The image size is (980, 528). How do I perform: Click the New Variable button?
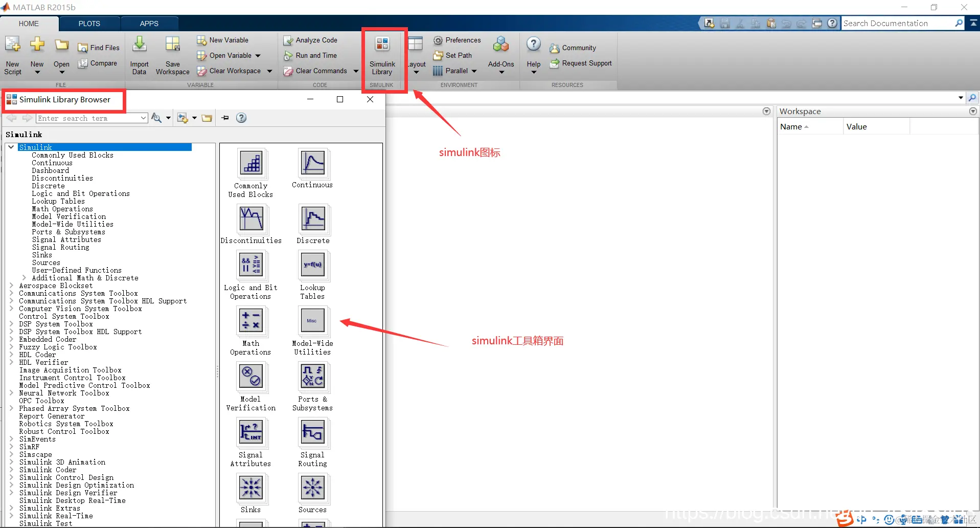tap(222, 40)
